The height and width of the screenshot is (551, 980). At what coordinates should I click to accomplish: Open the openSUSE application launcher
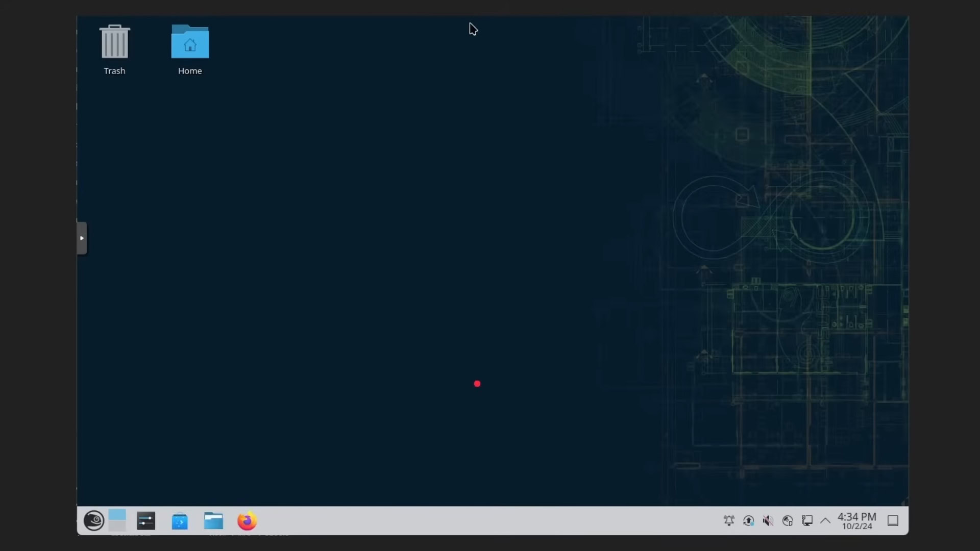(x=94, y=521)
